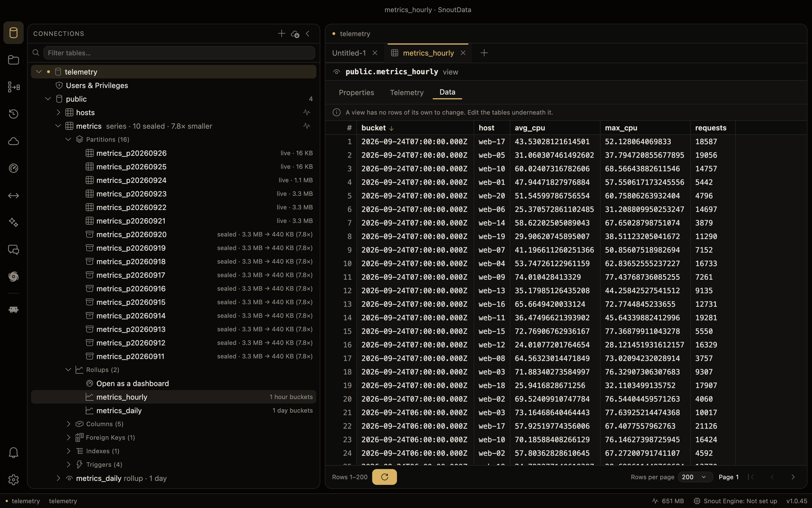Sort by the bucket column header
This screenshot has width=812, height=508.
(415, 128)
